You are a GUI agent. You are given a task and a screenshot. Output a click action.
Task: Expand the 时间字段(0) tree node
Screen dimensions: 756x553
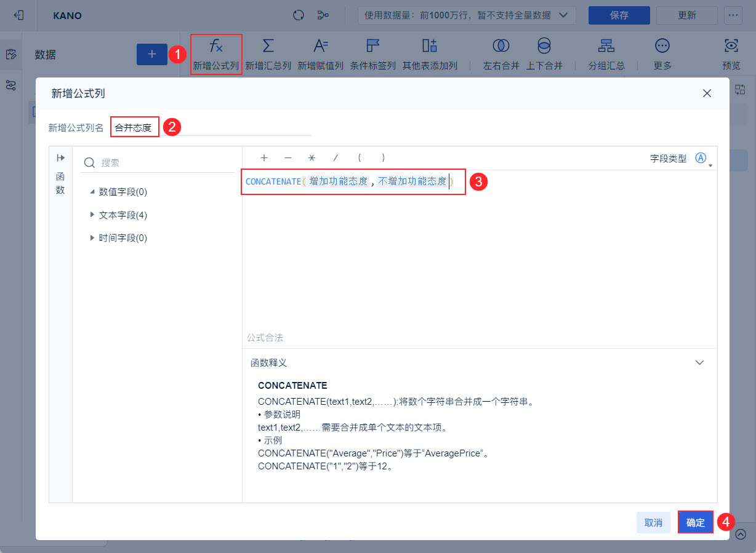(92, 237)
